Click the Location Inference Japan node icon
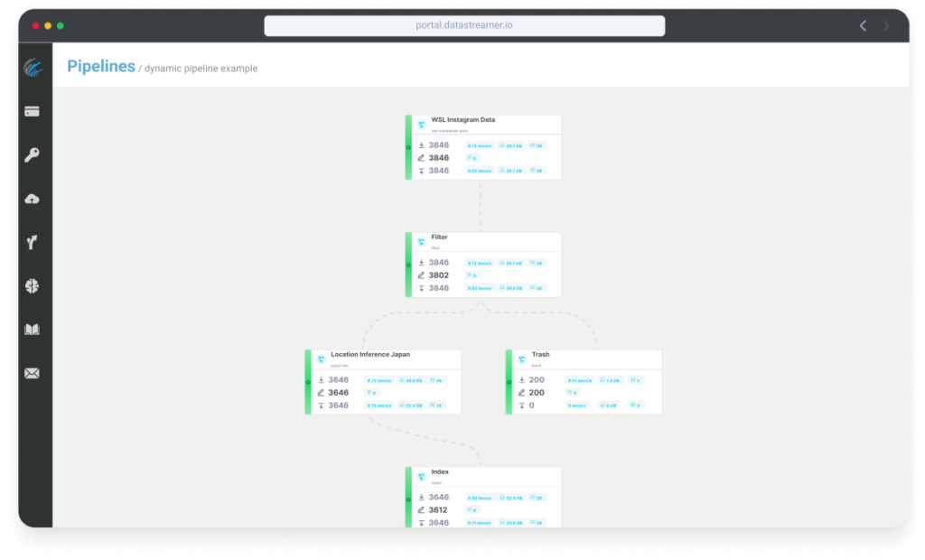The width and height of the screenshot is (925, 560). coord(321,359)
